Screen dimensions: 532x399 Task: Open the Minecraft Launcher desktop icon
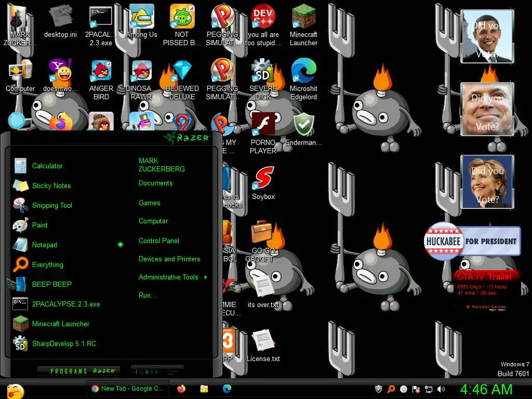(303, 25)
